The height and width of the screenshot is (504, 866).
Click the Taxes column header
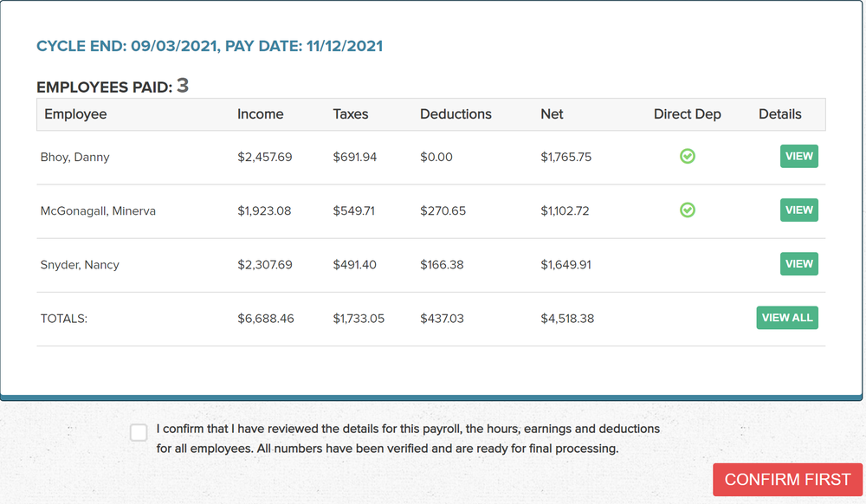tap(349, 113)
